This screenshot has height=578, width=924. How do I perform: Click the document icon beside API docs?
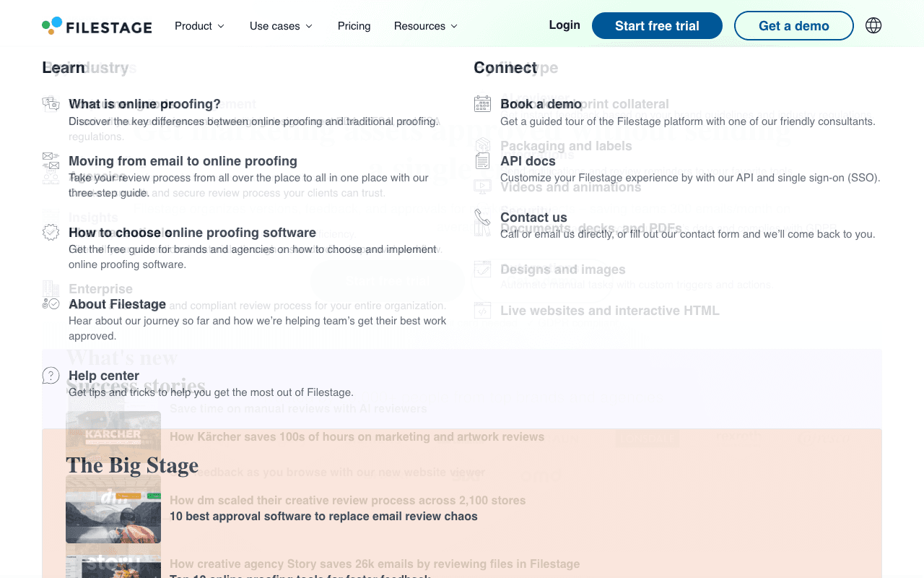point(482,161)
